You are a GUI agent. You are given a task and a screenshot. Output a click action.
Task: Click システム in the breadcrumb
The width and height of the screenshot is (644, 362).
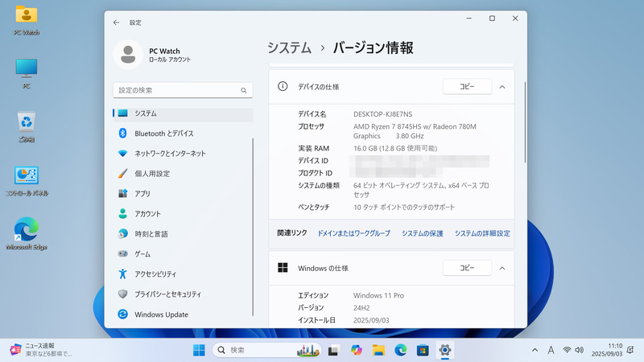289,48
